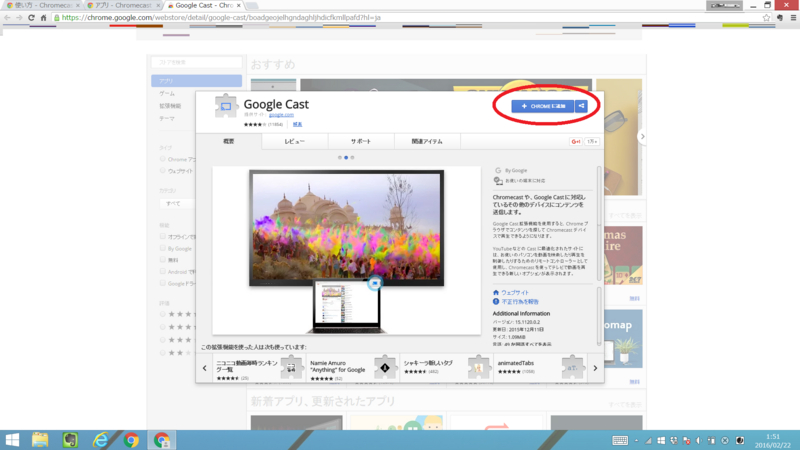
Task: Open the ウェブサイト link
Action: (515, 292)
